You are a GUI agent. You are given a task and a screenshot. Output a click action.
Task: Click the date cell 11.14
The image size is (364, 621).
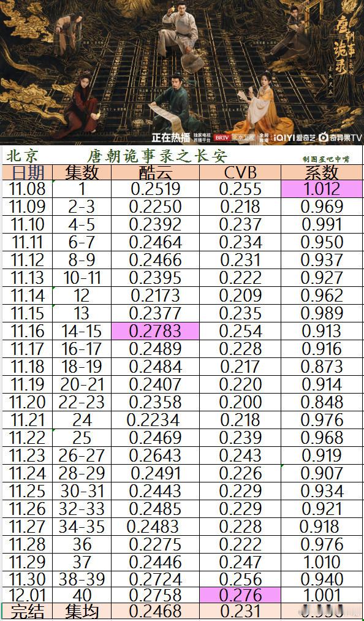(28, 296)
